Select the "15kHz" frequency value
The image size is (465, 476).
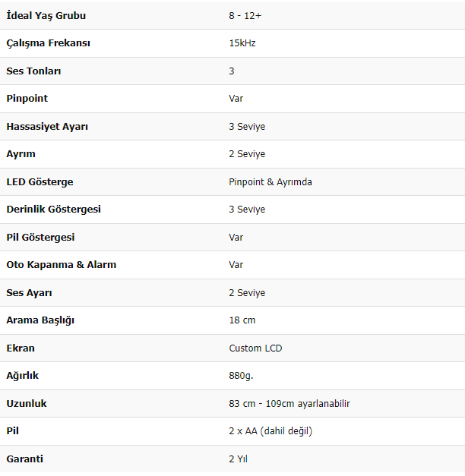pos(242,43)
